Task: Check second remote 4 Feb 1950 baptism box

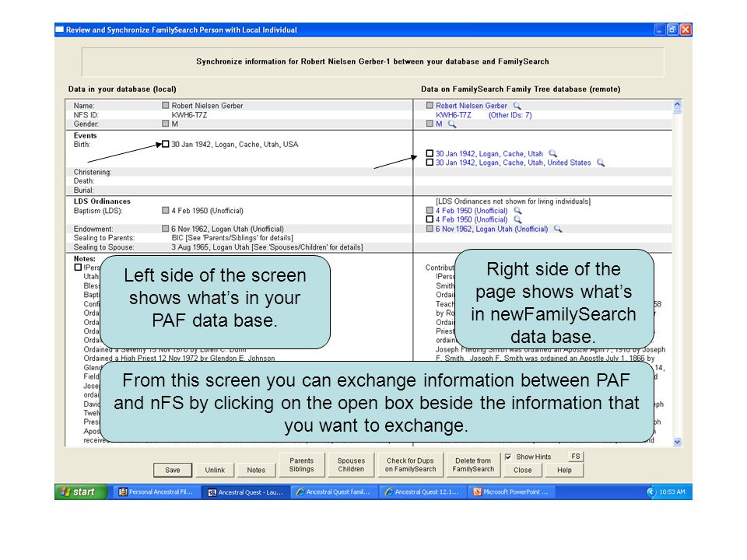Action: click(430, 219)
